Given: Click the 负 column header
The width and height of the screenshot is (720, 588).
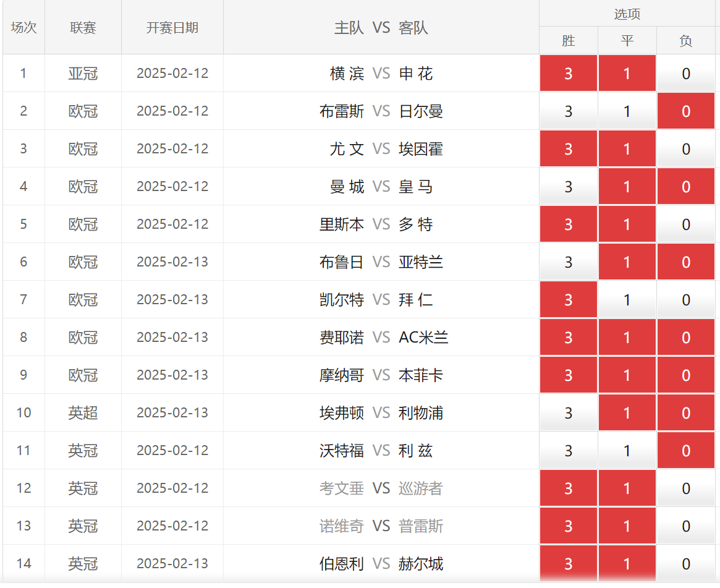Looking at the screenshot, I should 686,40.
